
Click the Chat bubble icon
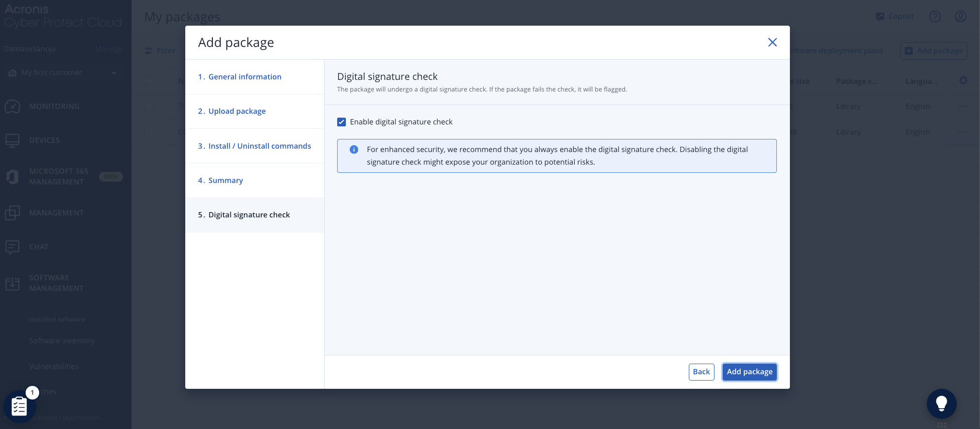click(12, 247)
